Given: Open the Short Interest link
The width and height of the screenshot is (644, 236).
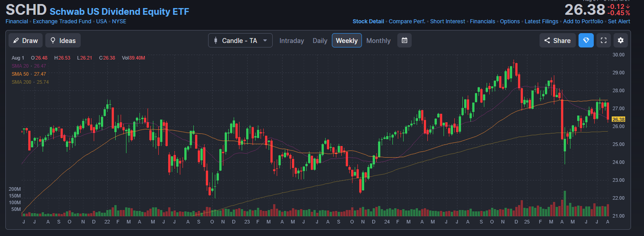Looking at the screenshot, I should point(448,21).
